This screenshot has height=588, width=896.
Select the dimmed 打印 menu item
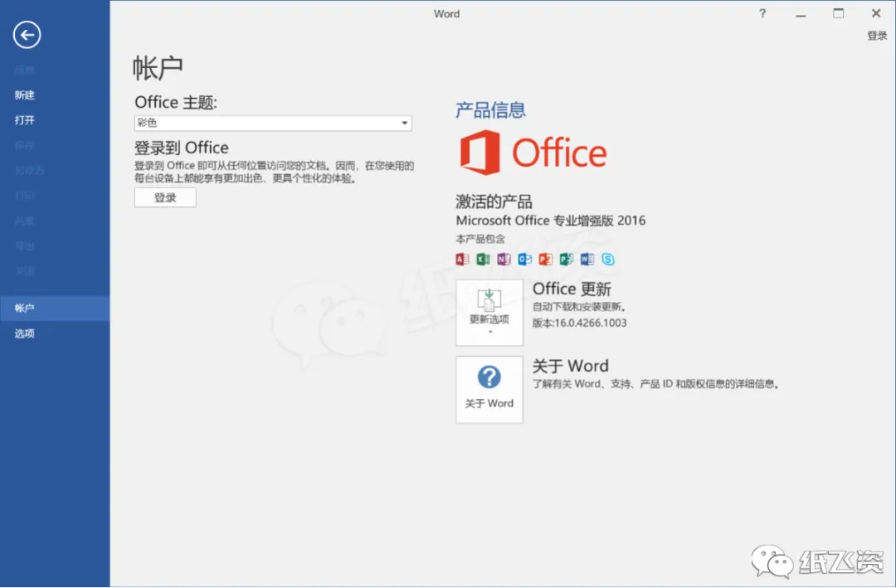point(25,196)
